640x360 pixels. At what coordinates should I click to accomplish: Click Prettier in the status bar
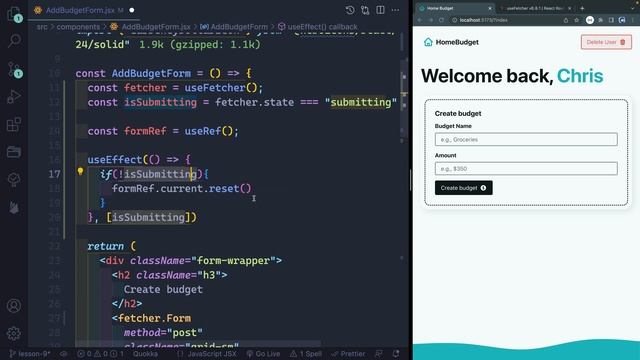coord(348,354)
